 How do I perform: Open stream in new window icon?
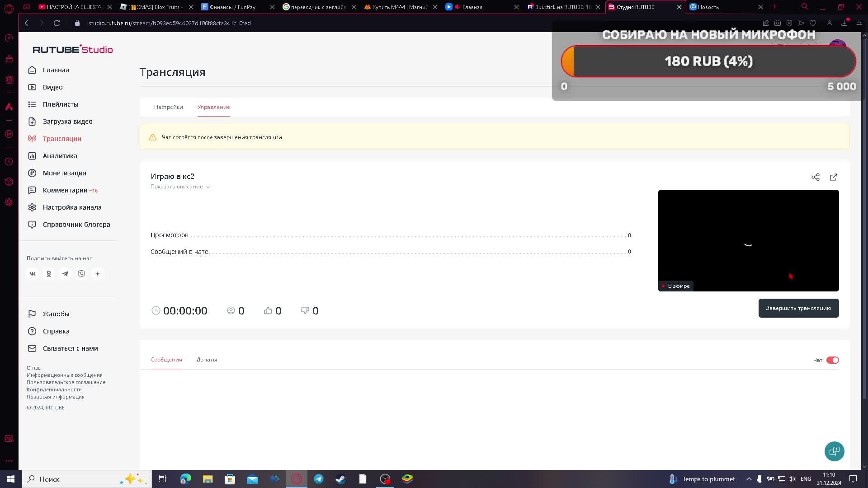(833, 177)
